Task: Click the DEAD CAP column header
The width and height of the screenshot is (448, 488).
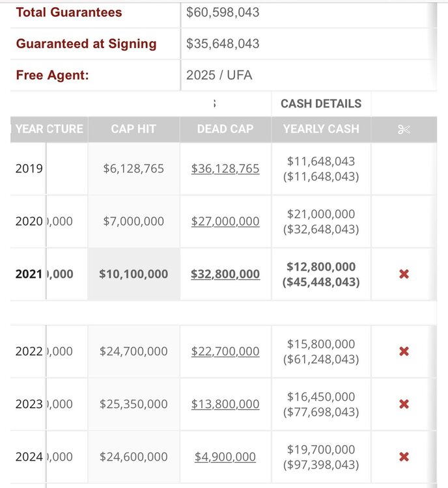Action: (225, 129)
